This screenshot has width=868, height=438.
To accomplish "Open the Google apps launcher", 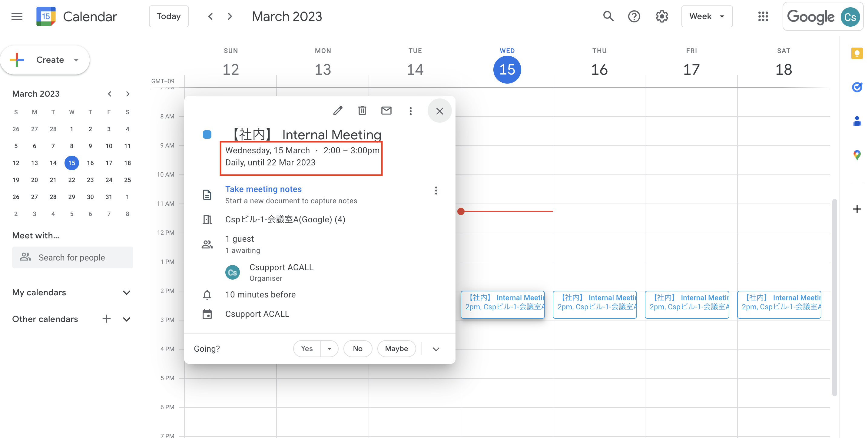I will [x=763, y=16].
